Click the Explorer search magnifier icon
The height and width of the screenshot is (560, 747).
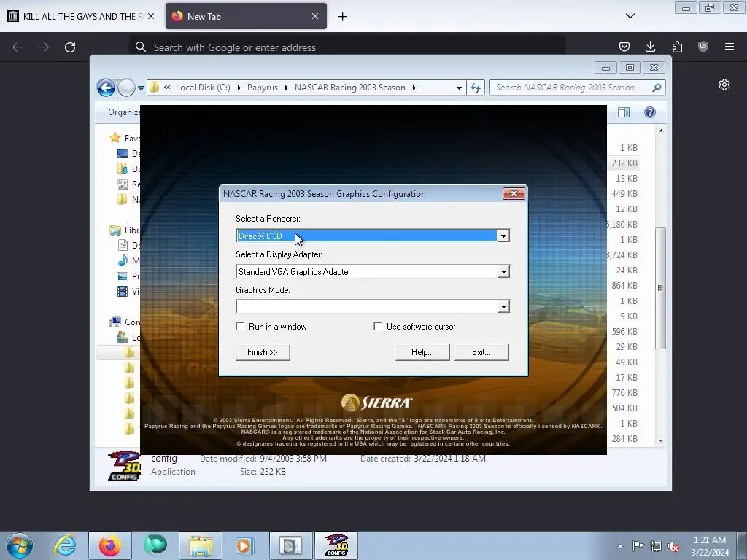coord(657,87)
